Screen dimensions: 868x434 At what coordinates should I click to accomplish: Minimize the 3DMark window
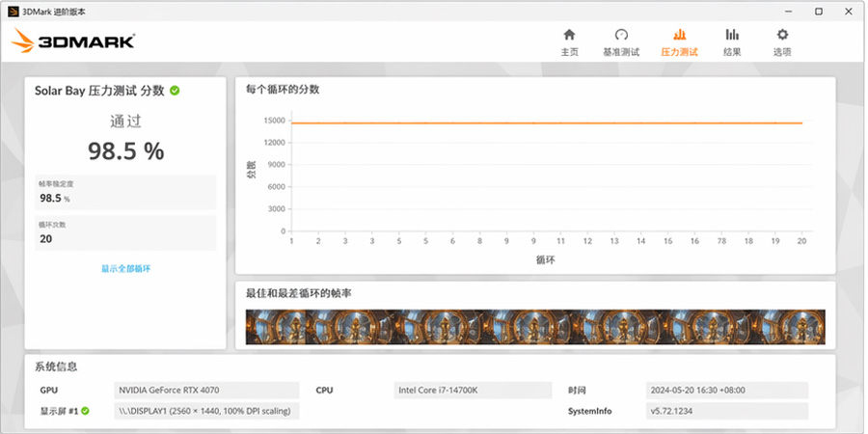788,12
